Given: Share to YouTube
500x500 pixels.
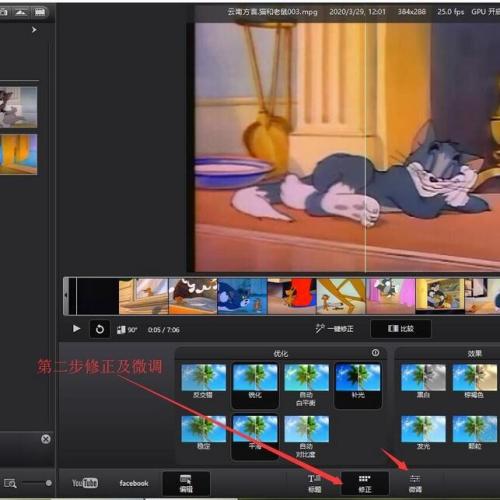Looking at the screenshot, I should (85, 483).
